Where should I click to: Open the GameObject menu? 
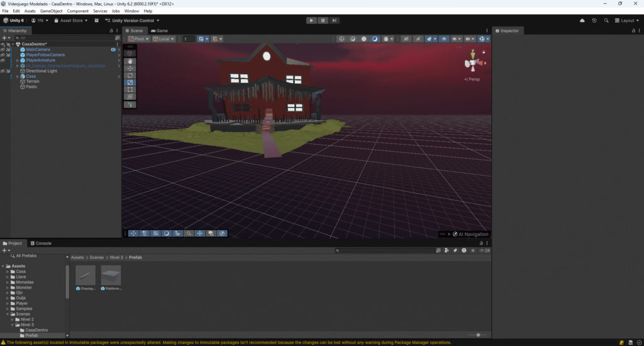[x=51, y=11]
